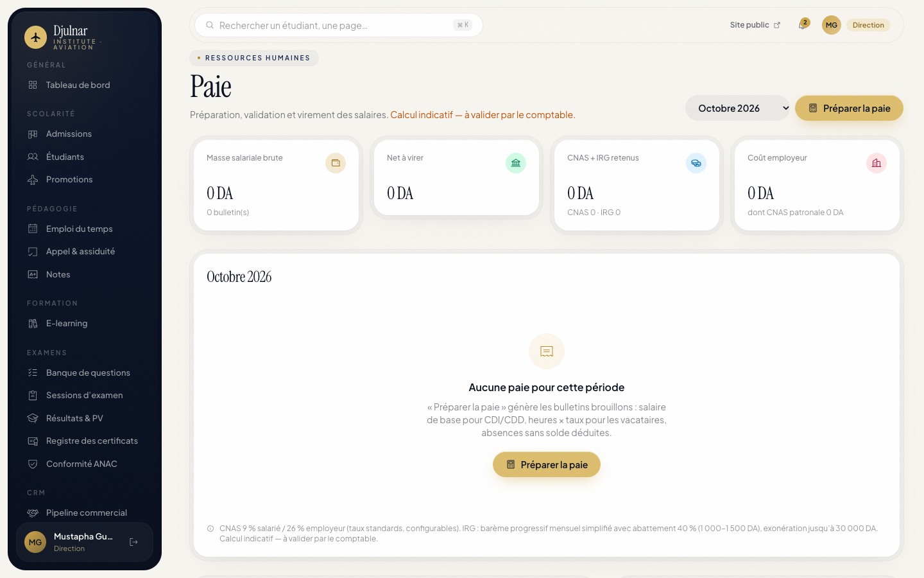The image size is (924, 578).
Task: Open Registre des certificats
Action: pos(85,441)
